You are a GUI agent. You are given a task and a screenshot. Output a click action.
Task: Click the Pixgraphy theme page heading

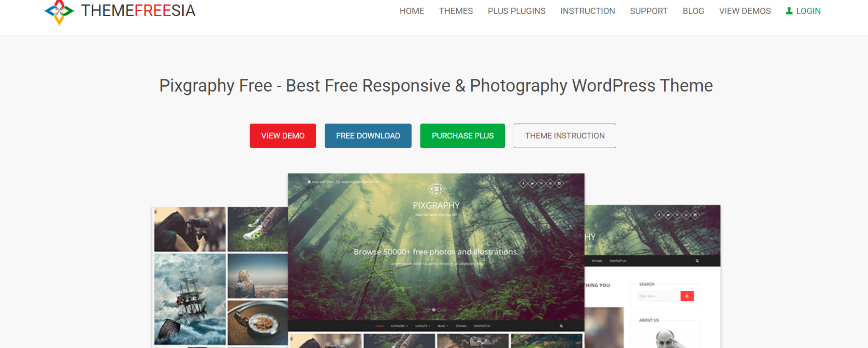point(436,86)
